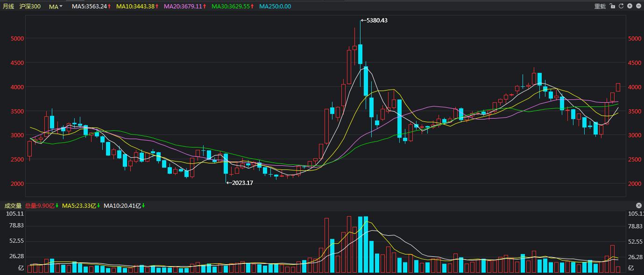Click the right volume axis 52.55 label
This screenshot has width=644, height=275.
click(635, 241)
